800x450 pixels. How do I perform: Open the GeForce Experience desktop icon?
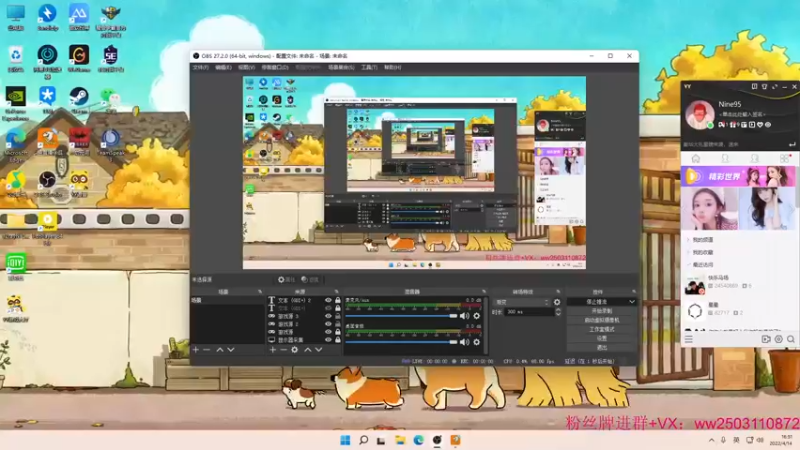point(15,104)
